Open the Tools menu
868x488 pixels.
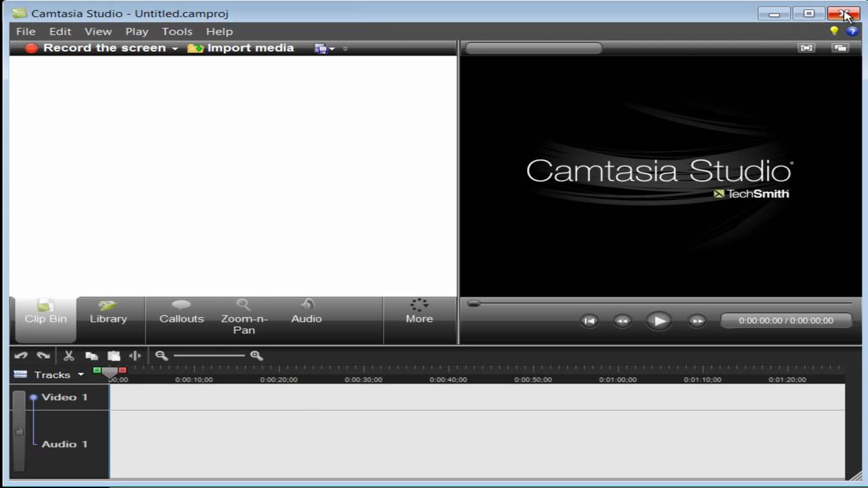(x=177, y=31)
